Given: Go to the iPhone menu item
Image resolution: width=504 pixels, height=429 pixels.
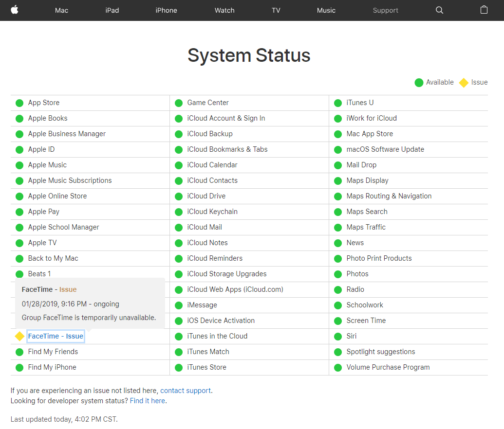Looking at the screenshot, I should click(166, 10).
